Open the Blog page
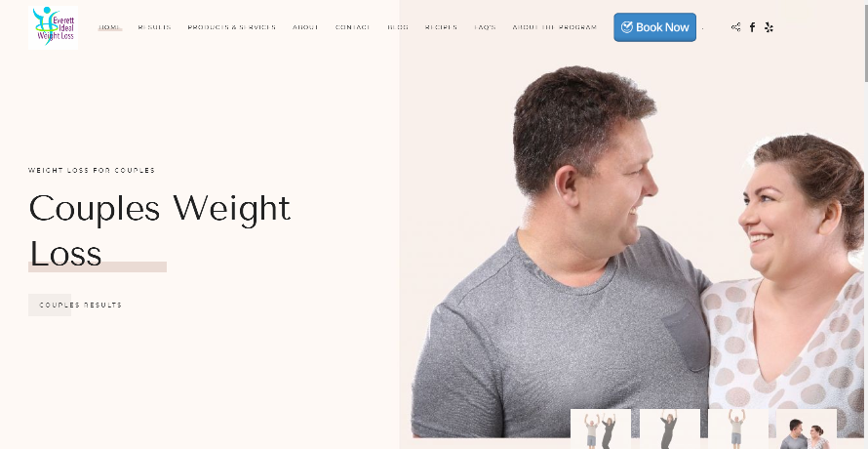Image resolution: width=868 pixels, height=449 pixels. (x=398, y=27)
